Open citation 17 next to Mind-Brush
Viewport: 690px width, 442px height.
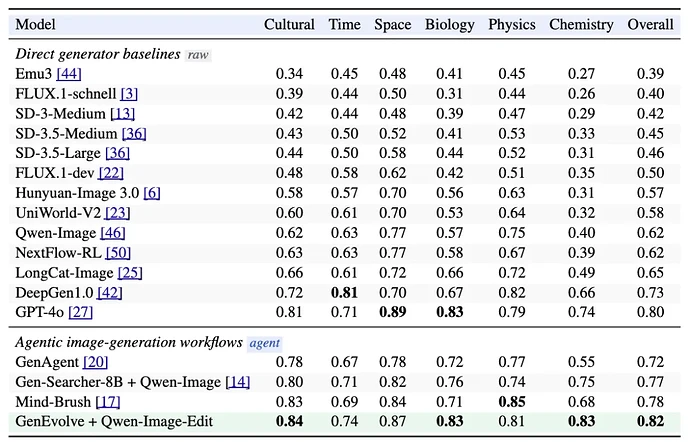point(108,401)
